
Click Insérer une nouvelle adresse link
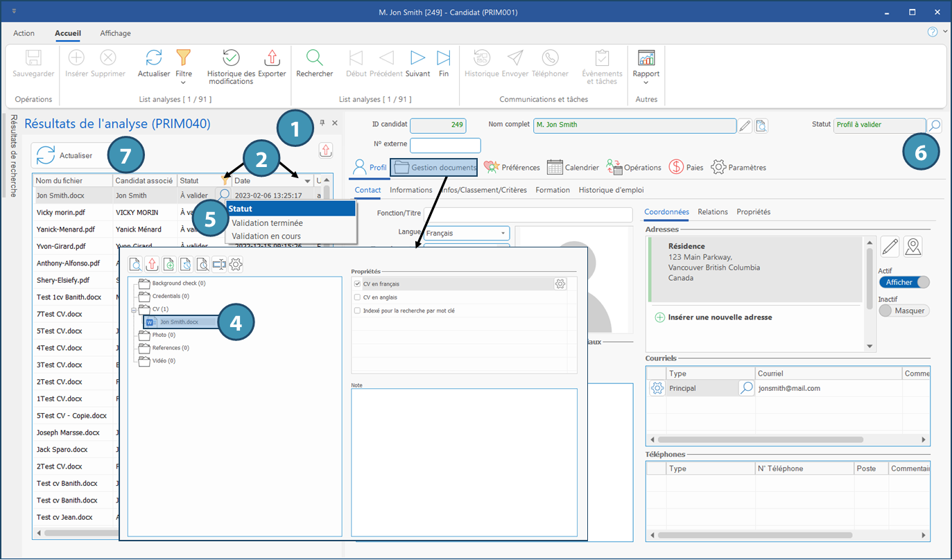coord(720,317)
